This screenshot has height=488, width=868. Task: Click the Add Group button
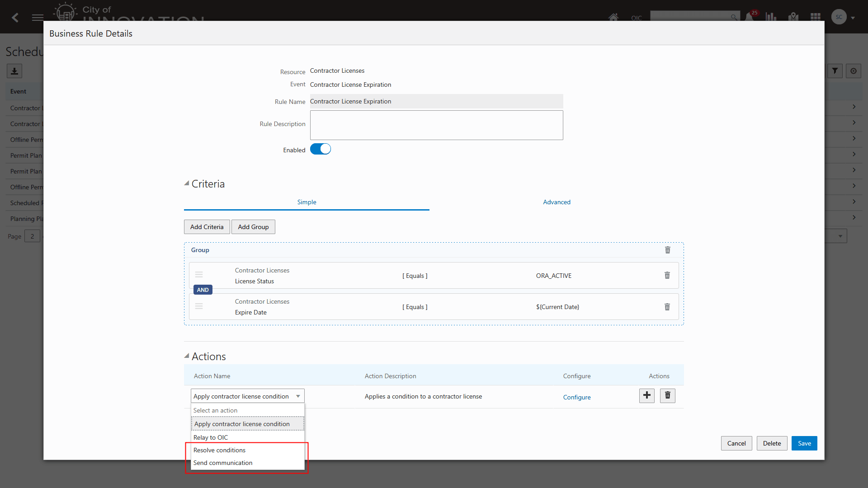[253, 226]
